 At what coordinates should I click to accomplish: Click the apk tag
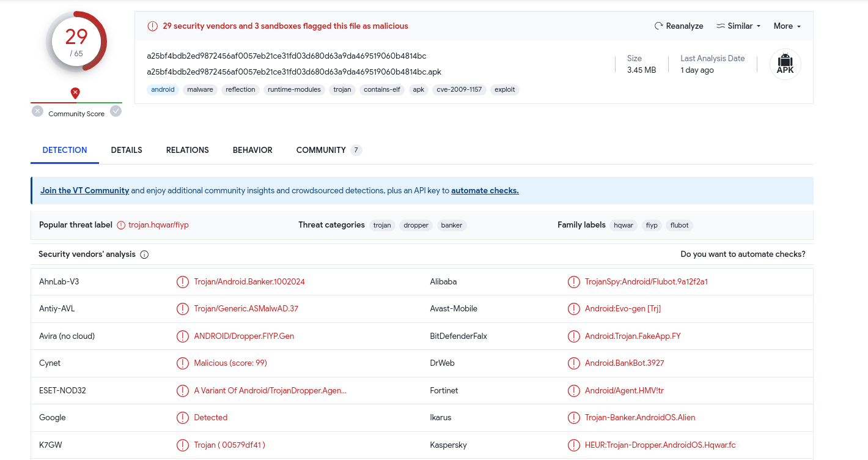point(419,90)
